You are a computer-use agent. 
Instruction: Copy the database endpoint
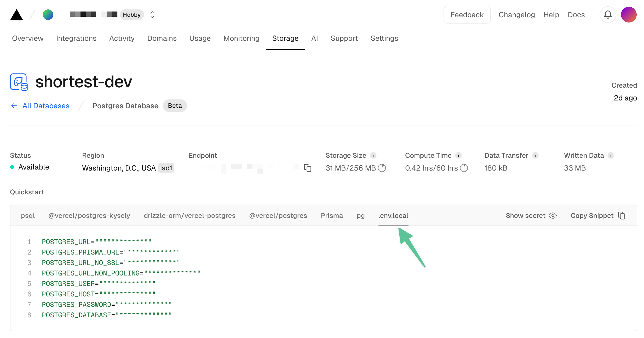(x=308, y=168)
